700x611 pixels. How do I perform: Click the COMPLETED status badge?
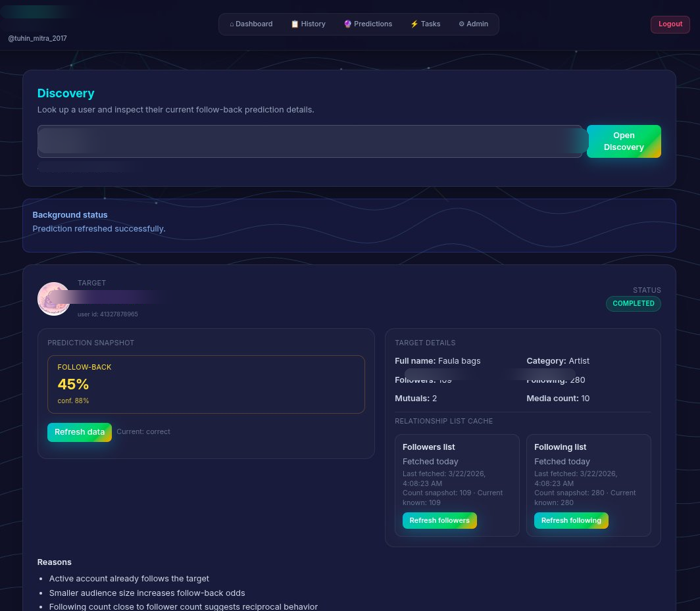point(633,304)
